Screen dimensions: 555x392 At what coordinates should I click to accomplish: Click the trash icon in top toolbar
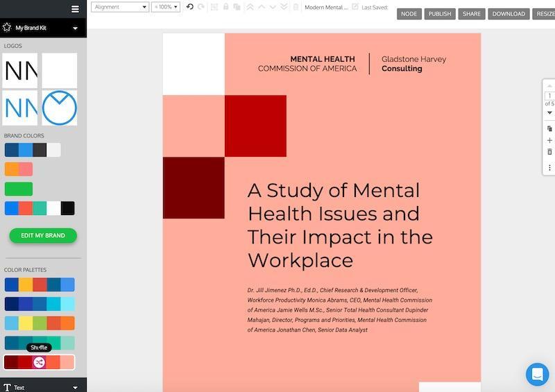(296, 7)
